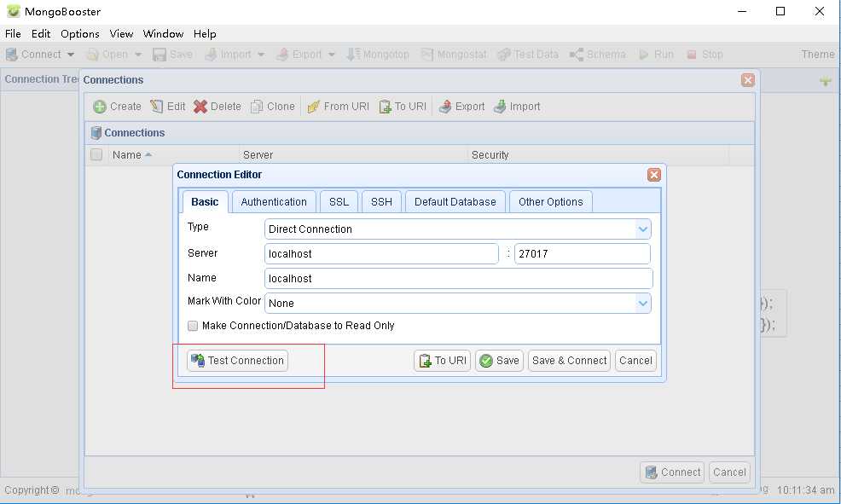Click green plus icon at panel right
The image size is (841, 504).
click(x=826, y=81)
